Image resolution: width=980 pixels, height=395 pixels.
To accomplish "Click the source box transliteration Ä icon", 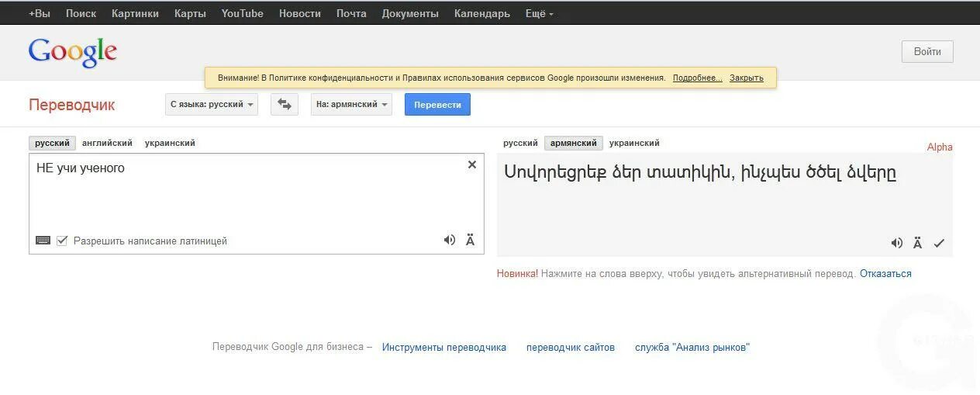I will tap(470, 240).
